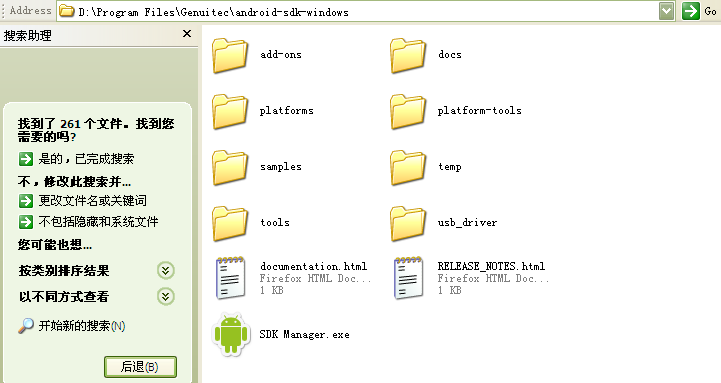
Task: Click the usb_driver folder label
Action: [467, 223]
